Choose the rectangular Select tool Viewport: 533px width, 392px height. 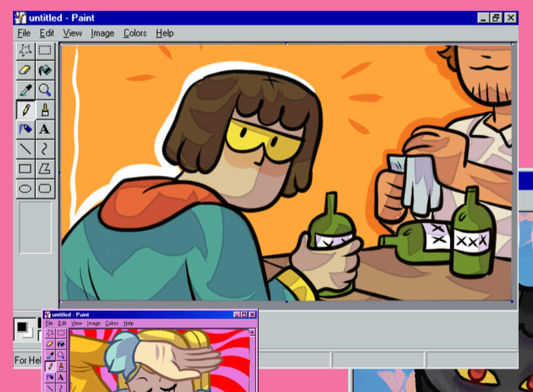tap(44, 50)
